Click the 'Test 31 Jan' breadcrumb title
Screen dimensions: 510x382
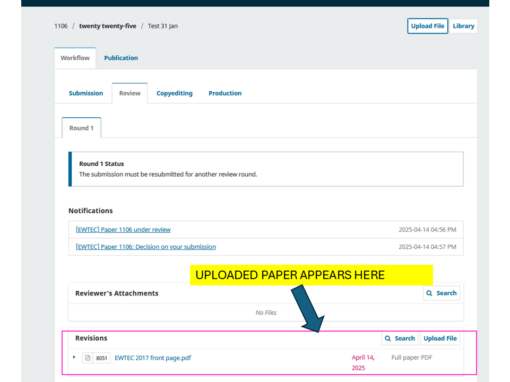click(163, 26)
